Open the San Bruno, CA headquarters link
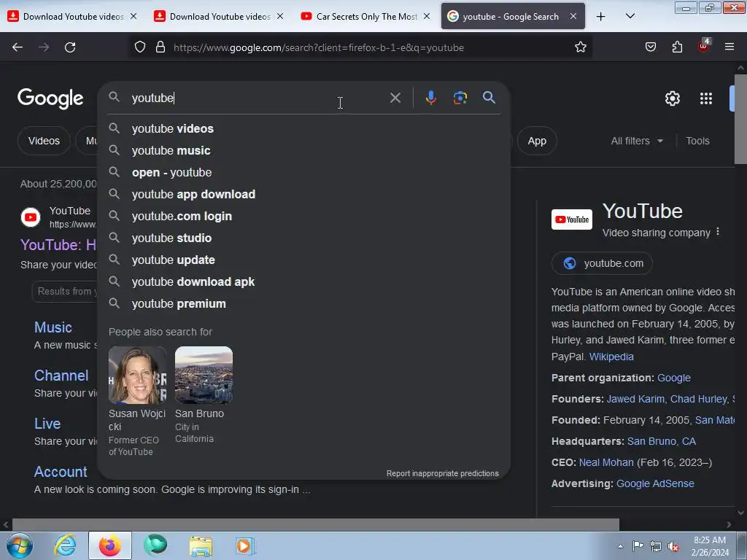Viewport: 747px width, 560px height. (x=661, y=441)
